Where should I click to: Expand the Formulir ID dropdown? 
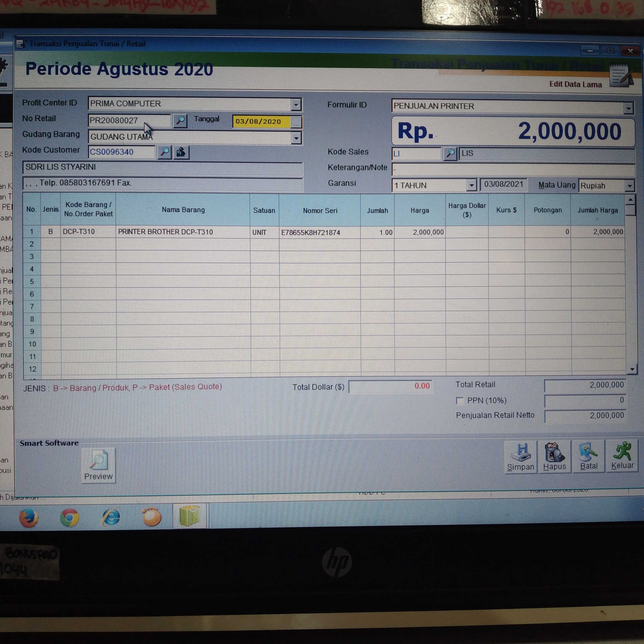tap(628, 108)
